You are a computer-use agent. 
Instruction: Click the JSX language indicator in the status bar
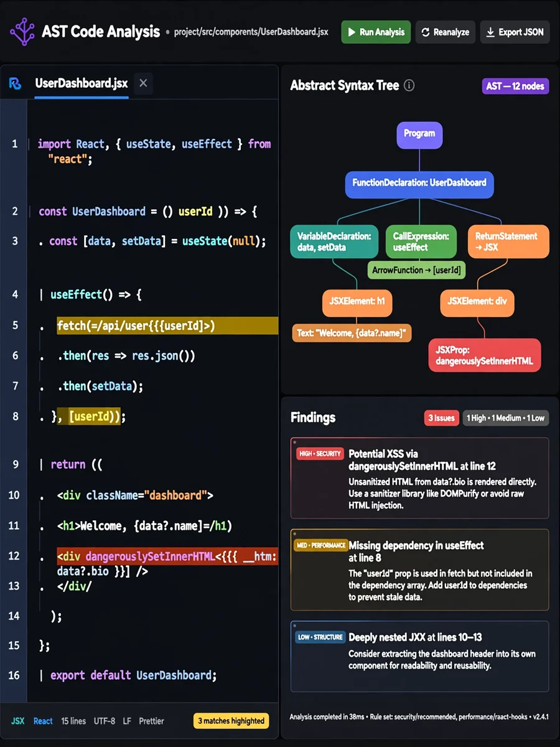[x=18, y=721]
